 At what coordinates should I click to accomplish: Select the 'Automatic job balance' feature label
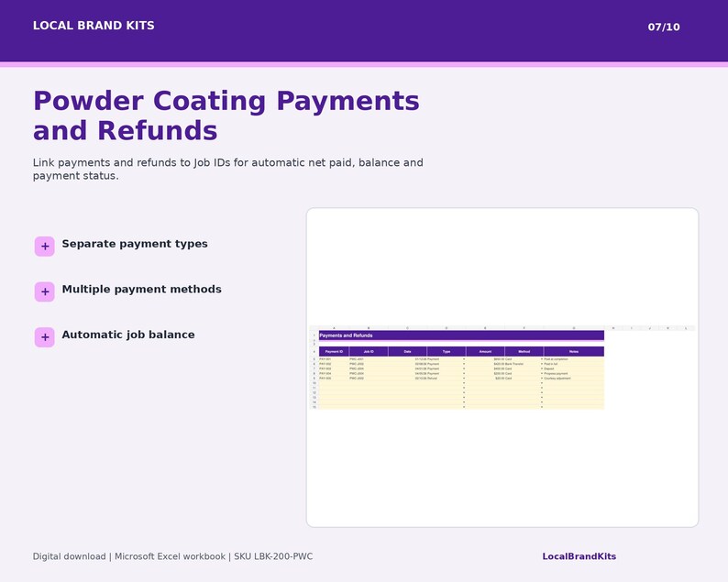128,335
